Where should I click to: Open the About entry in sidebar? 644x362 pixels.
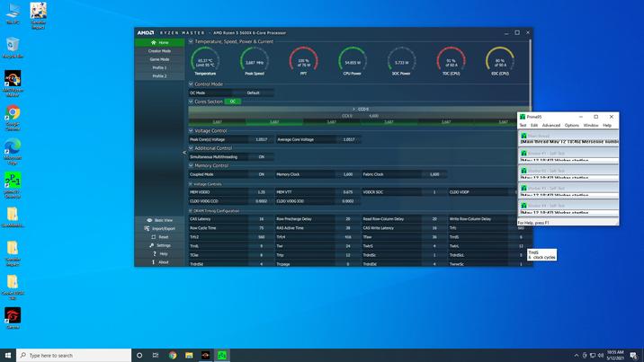159,262
